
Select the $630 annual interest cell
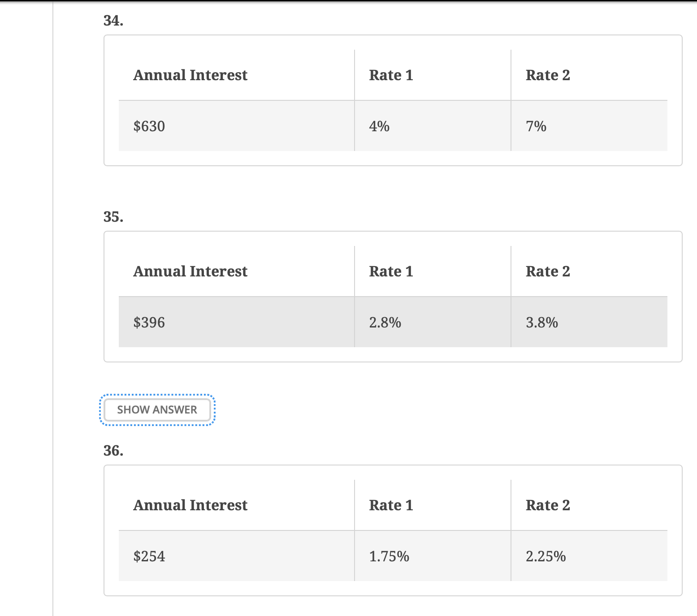pos(236,126)
